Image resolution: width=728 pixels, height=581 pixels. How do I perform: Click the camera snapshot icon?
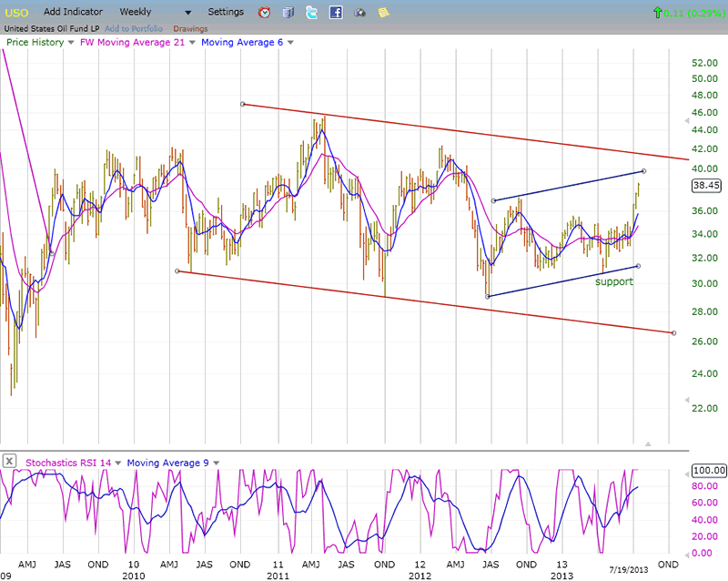pos(359,13)
